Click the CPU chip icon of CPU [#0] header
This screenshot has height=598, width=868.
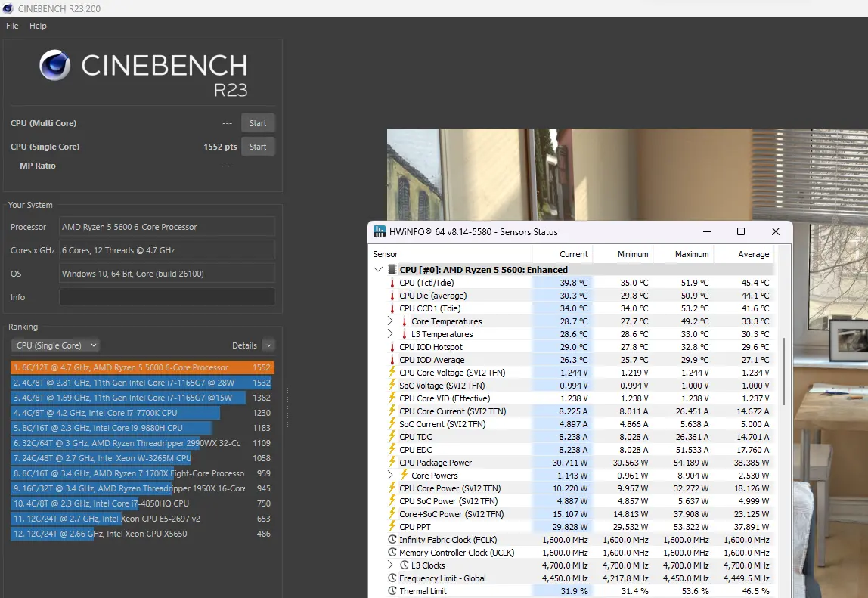392,270
